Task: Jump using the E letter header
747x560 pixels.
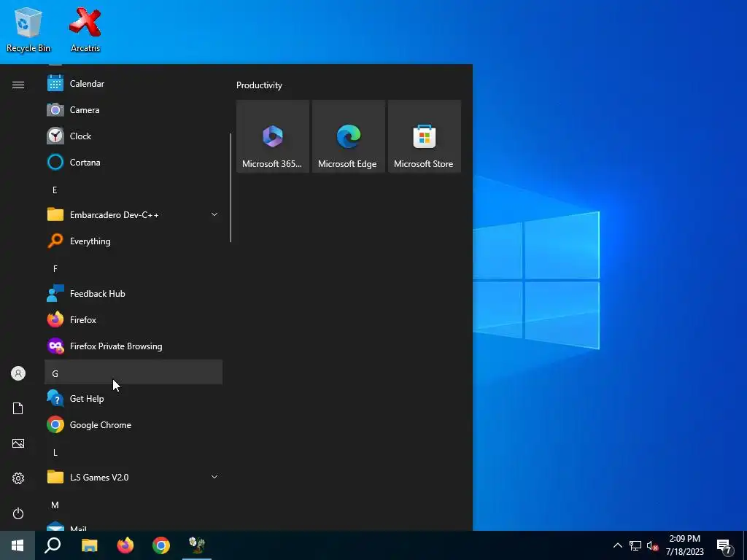Action: click(133, 190)
